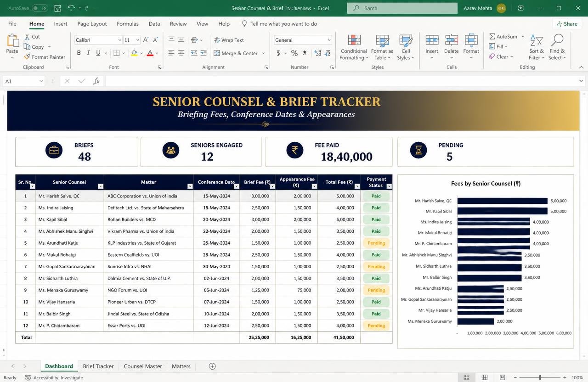Viewport: 588px width, 382px height.
Task: Switch to the Review ribbon tab
Action: point(178,24)
